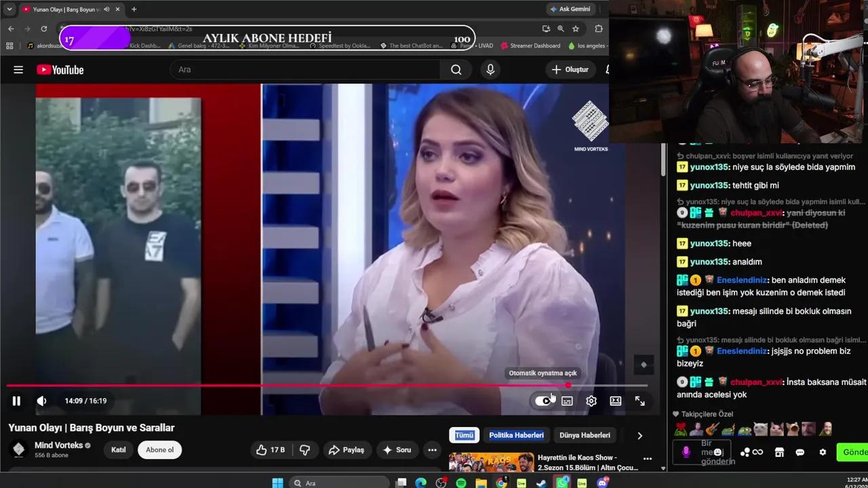Open more actions ellipsis below the video

pyautogui.click(x=432, y=450)
